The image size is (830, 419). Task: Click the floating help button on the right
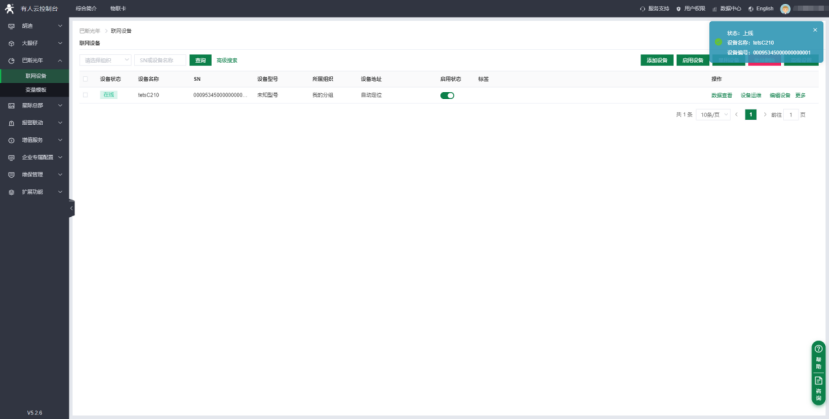pyautogui.click(x=818, y=353)
